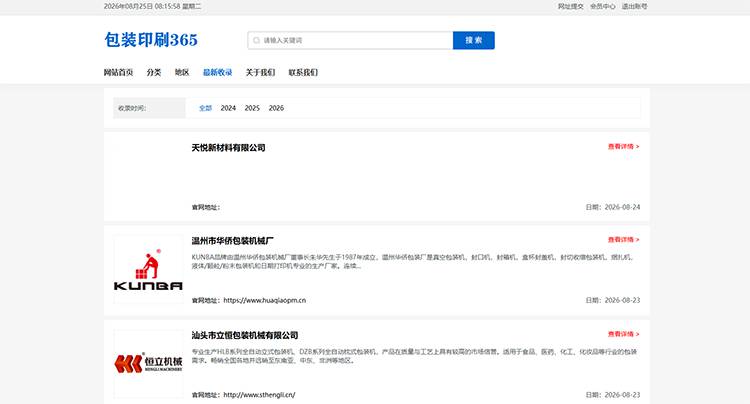Open the 关于我们 navigation item
The height and width of the screenshot is (404, 750).
[260, 72]
